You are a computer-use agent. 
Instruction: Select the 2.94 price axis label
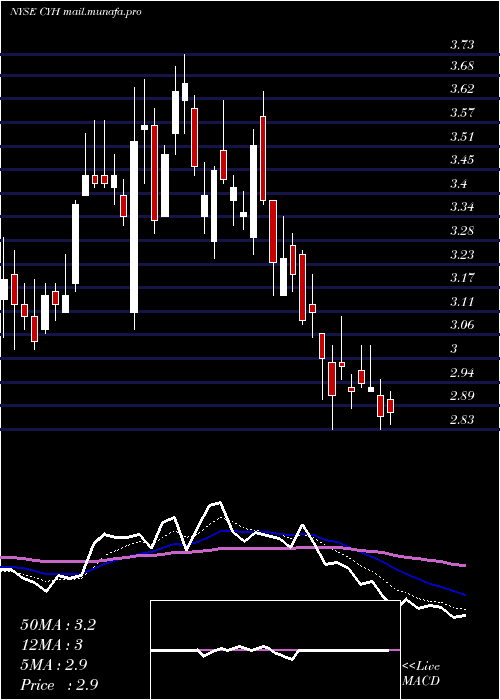click(462, 372)
